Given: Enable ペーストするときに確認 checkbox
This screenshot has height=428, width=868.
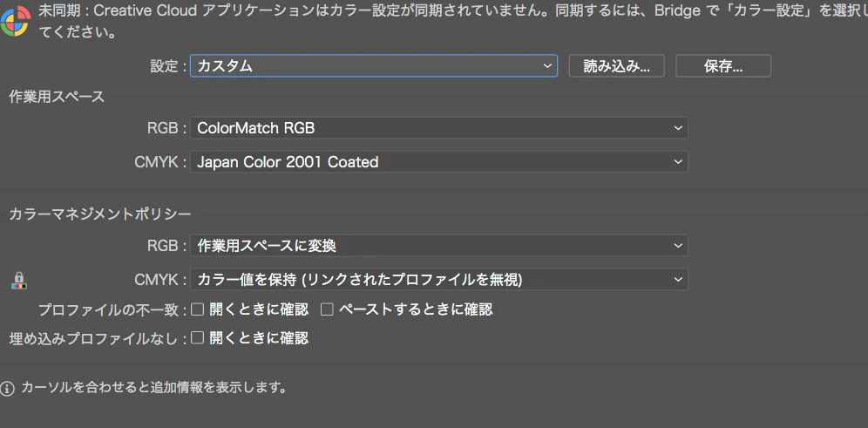Looking at the screenshot, I should click(x=327, y=309).
